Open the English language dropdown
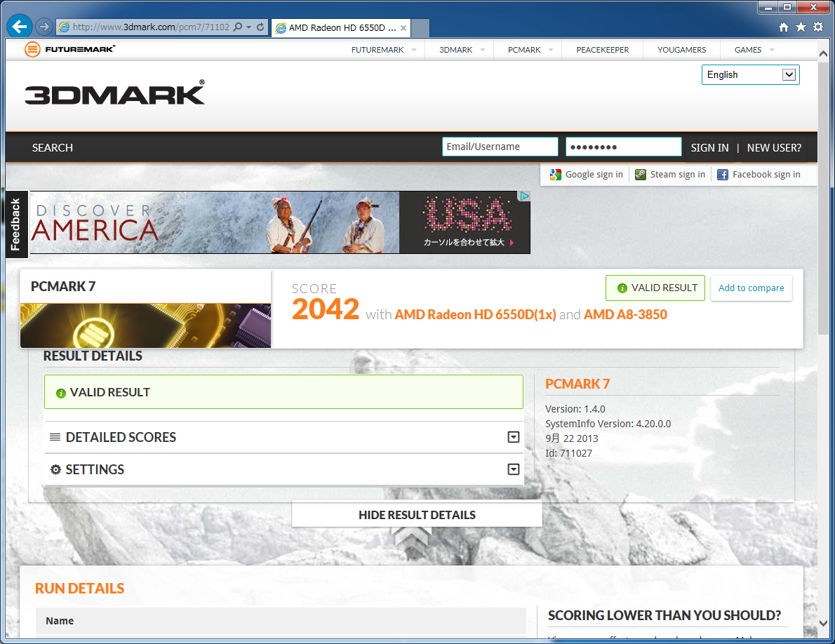 pos(750,74)
